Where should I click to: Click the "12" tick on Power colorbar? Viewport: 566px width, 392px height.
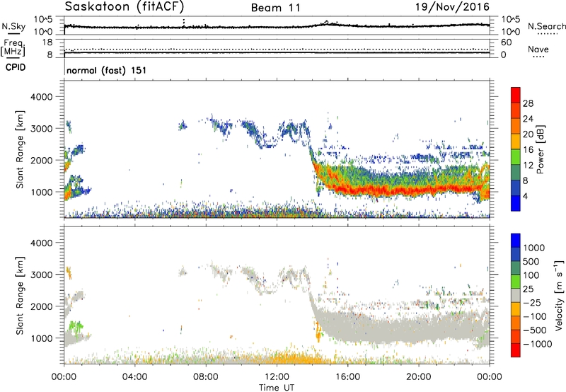tap(528, 166)
